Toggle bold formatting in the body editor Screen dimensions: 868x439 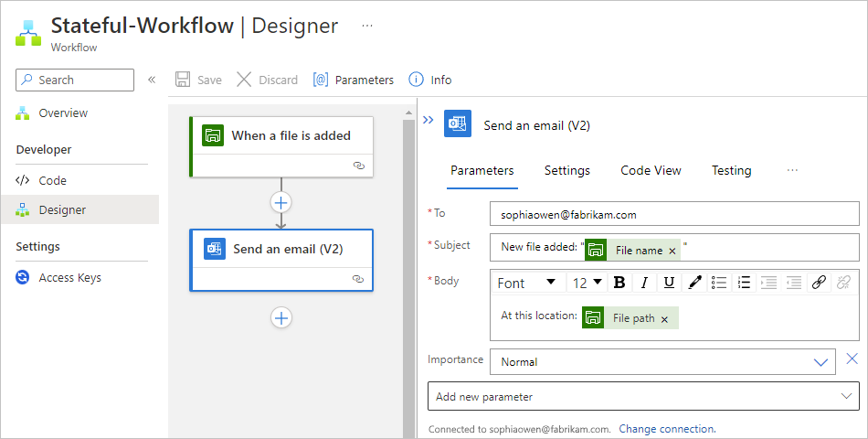619,283
